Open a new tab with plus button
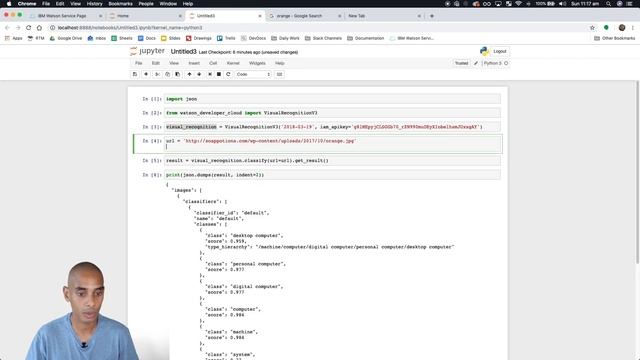Viewport: 640px width, 360px height. coord(432,16)
